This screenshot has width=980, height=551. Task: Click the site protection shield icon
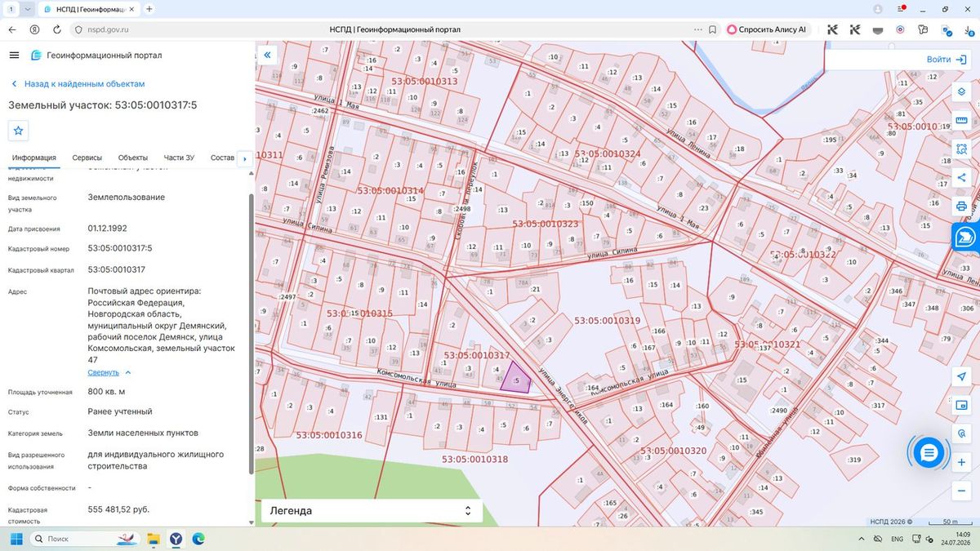pyautogui.click(x=78, y=29)
